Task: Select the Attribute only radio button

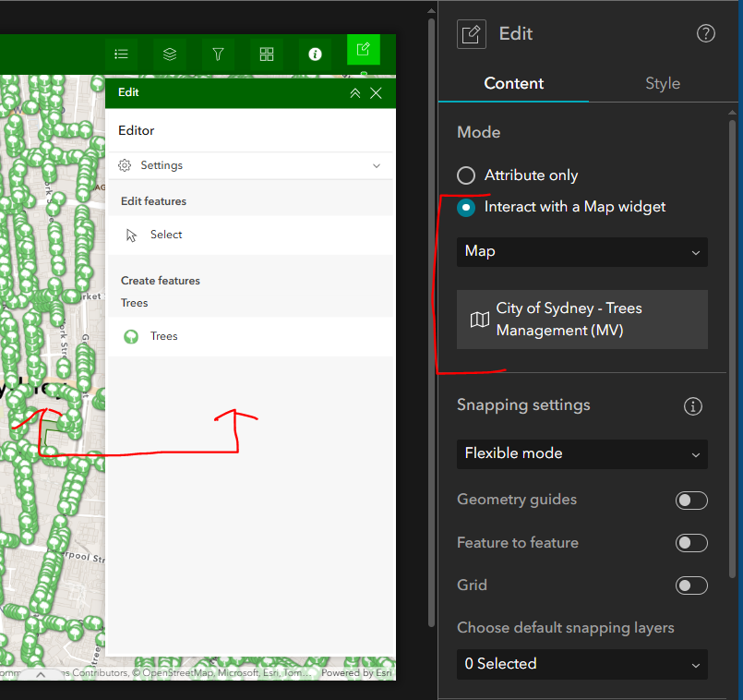Action: tap(466, 175)
